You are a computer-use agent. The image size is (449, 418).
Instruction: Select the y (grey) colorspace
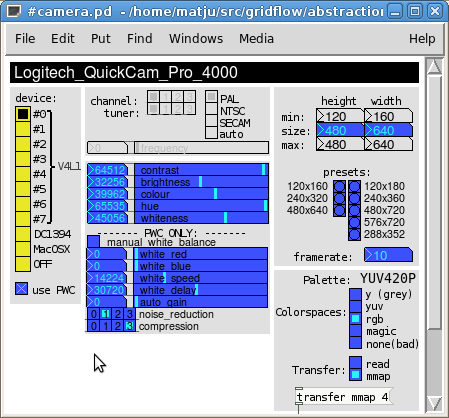coord(355,294)
